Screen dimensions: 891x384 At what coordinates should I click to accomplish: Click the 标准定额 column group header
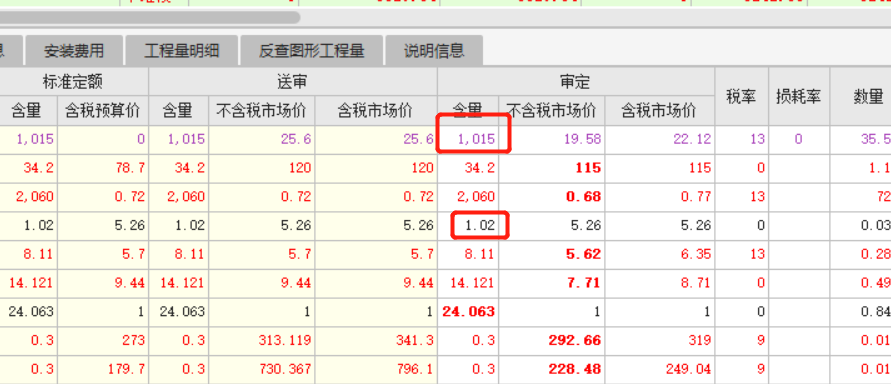point(74,82)
